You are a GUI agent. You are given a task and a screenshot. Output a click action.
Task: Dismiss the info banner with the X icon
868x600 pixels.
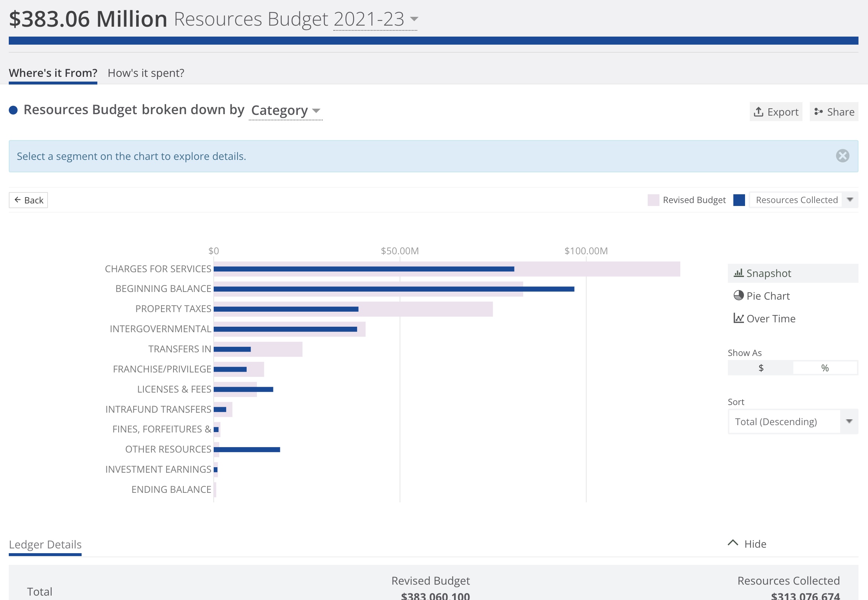[x=842, y=155]
